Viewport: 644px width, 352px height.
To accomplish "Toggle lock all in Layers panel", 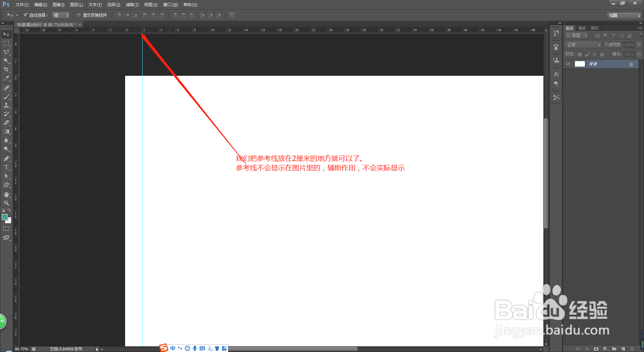I will pyautogui.click(x=602, y=54).
